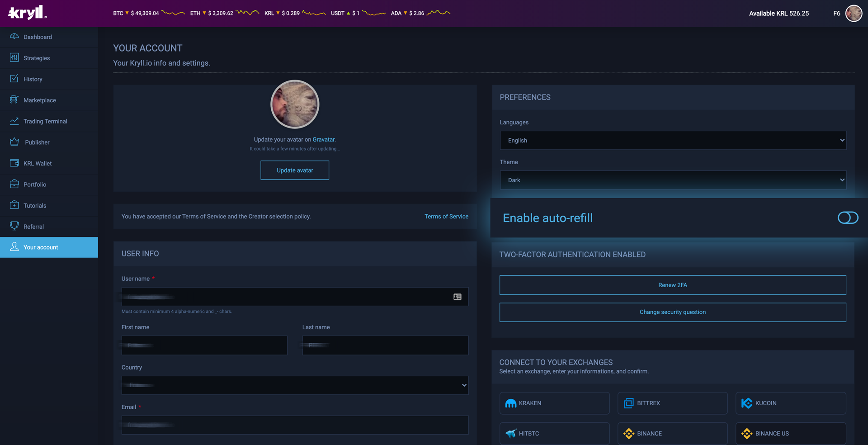
Task: Click the Kraken logo icon
Action: point(510,403)
